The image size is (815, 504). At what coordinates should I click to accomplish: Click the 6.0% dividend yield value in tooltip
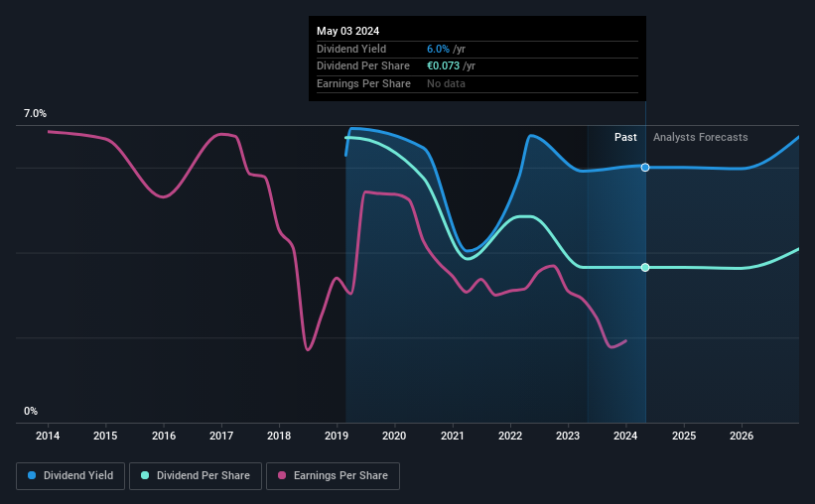click(438, 49)
